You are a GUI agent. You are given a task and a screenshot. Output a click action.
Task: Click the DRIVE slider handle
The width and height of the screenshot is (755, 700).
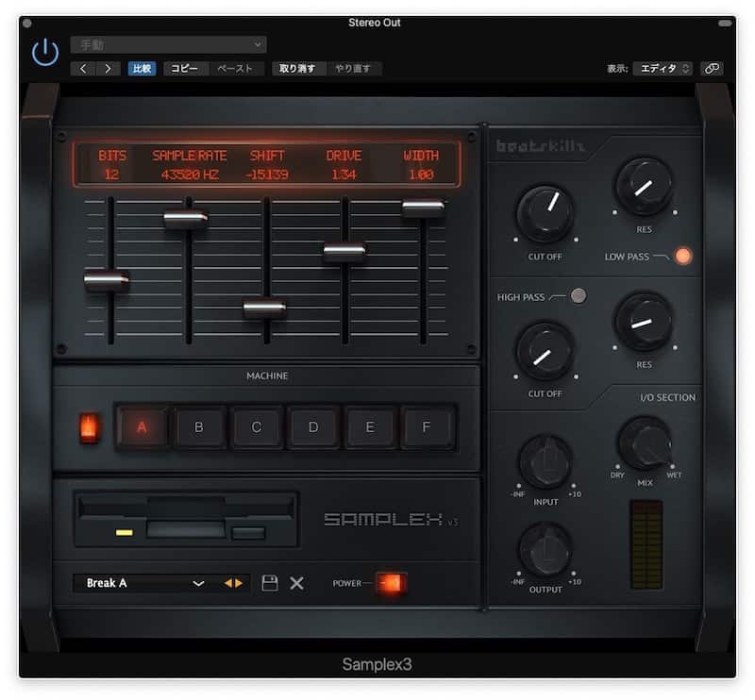pos(342,250)
